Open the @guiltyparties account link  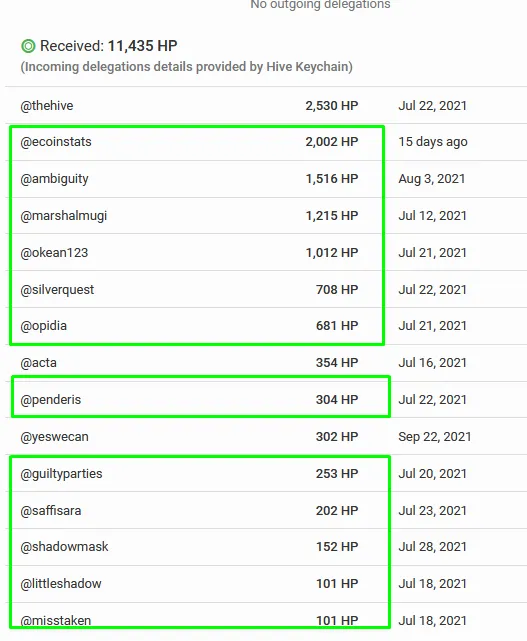click(x=61, y=474)
